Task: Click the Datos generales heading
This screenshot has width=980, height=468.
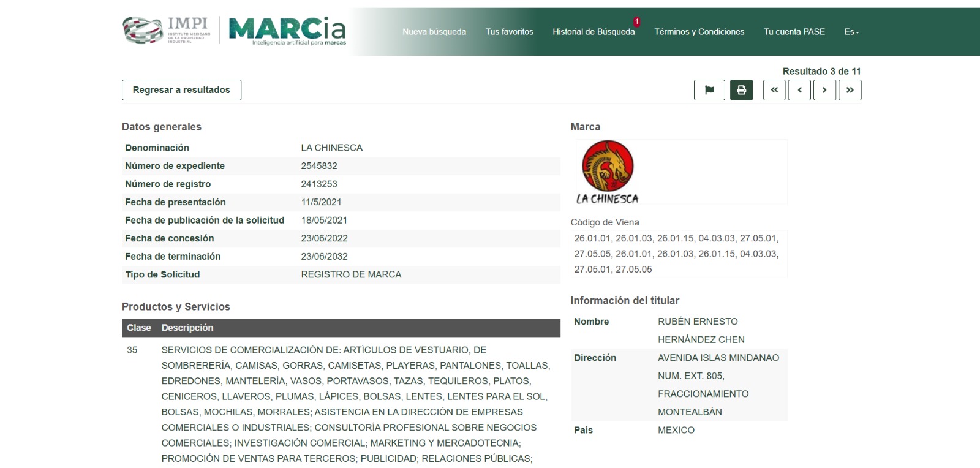Action: 162,127
